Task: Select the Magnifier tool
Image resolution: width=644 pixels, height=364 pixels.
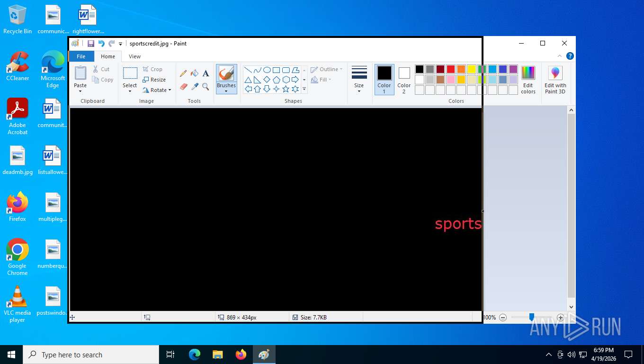Action: [206, 86]
